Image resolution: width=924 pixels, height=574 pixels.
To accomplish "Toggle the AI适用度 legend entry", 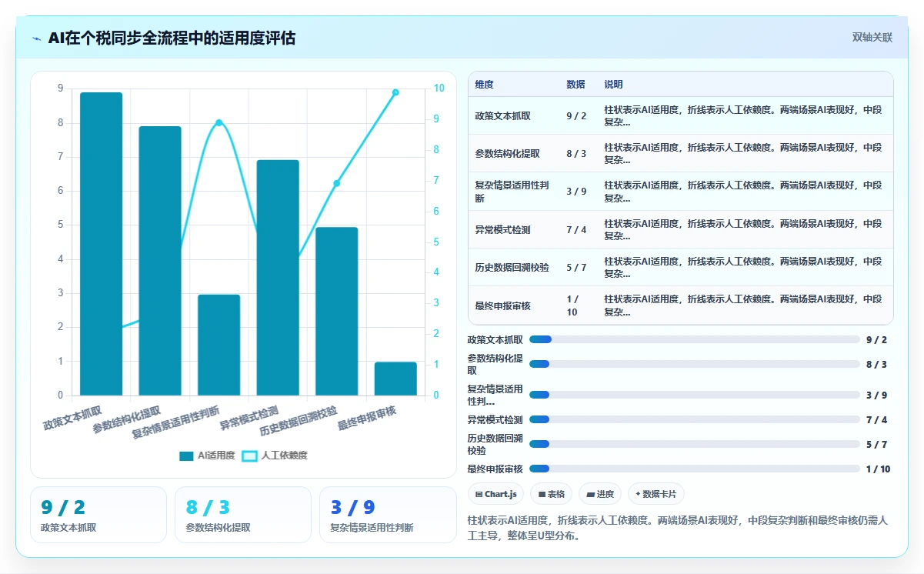I will 207,456.
